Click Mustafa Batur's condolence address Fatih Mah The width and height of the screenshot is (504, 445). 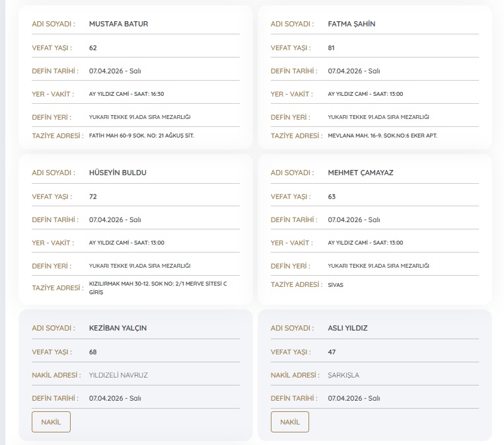coord(141,136)
